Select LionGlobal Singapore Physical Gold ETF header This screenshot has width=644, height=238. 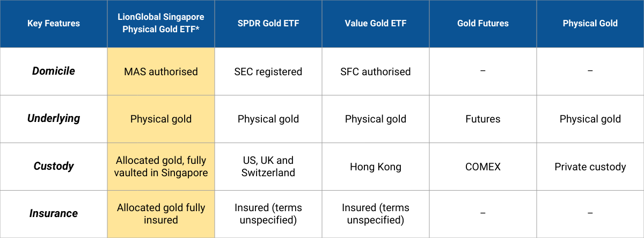pyautogui.click(x=161, y=24)
